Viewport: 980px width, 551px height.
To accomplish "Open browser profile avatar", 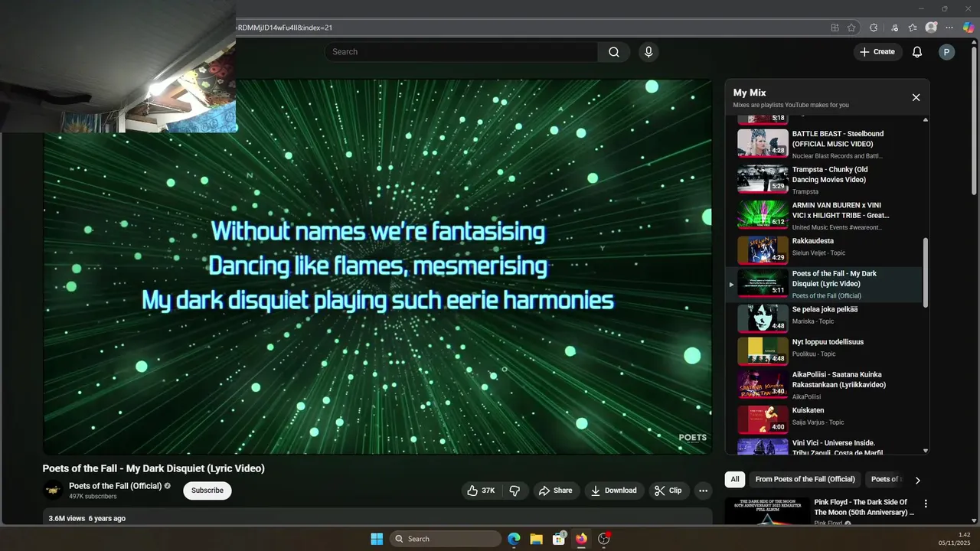I will click(931, 28).
